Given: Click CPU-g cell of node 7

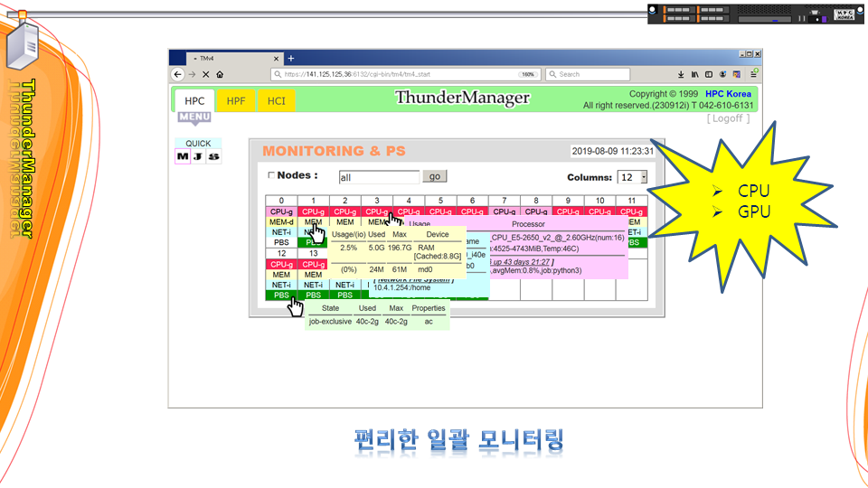Looking at the screenshot, I should click(x=505, y=211).
